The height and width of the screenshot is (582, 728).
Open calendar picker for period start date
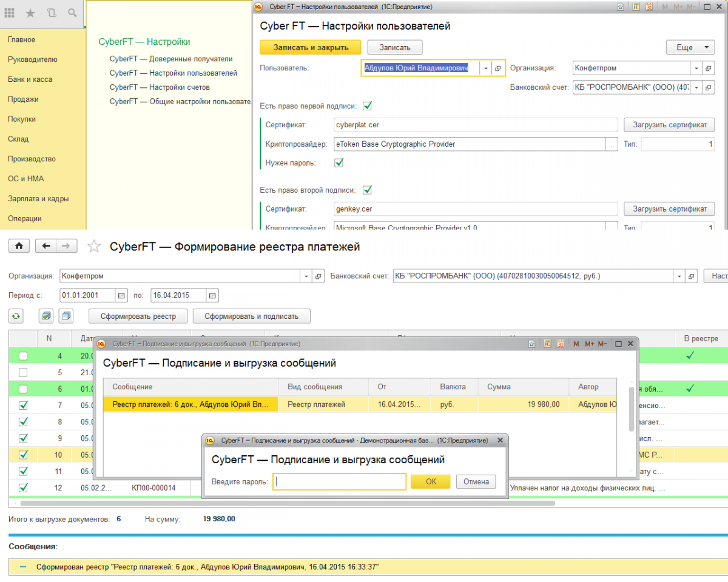point(121,295)
